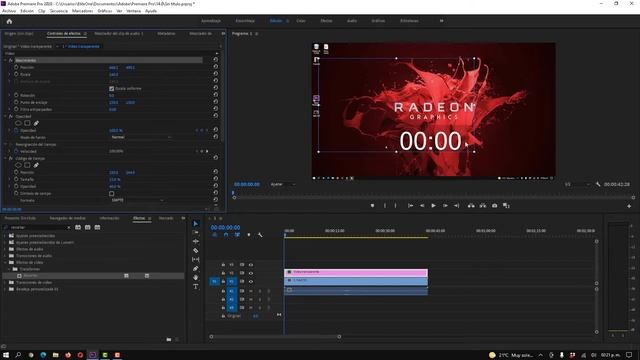640x360 pixels.
Task: Select the Track Select Forward tool
Action: click(x=196, y=233)
